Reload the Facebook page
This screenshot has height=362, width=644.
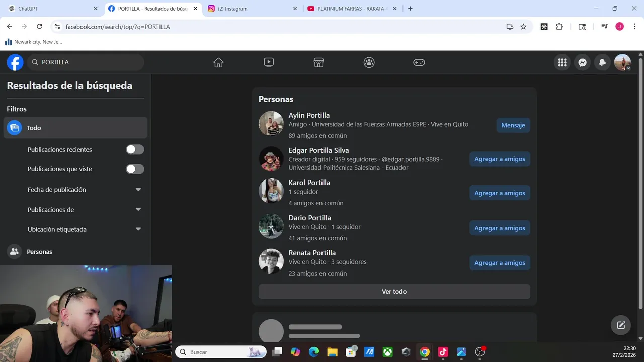[x=39, y=27]
